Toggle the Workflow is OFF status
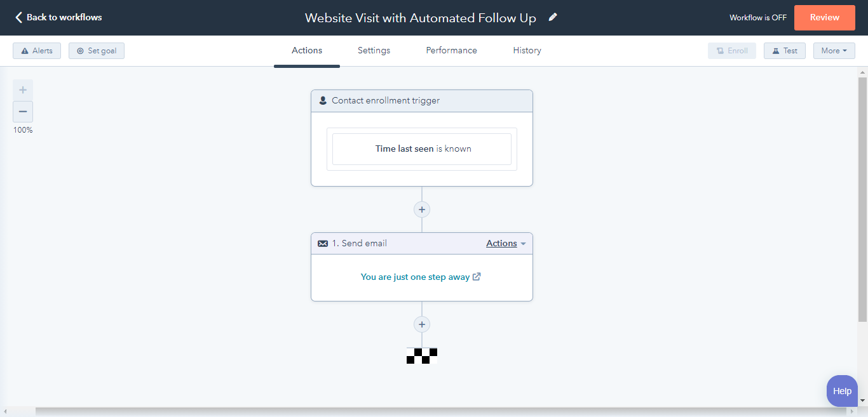The width and height of the screenshot is (868, 417). click(x=758, y=18)
